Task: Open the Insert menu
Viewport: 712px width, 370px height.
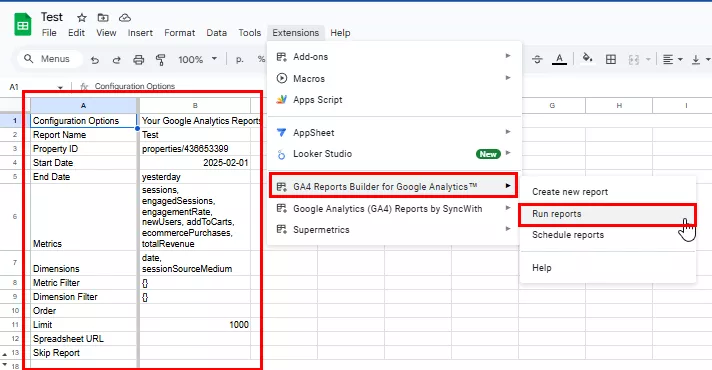Action: [x=140, y=33]
